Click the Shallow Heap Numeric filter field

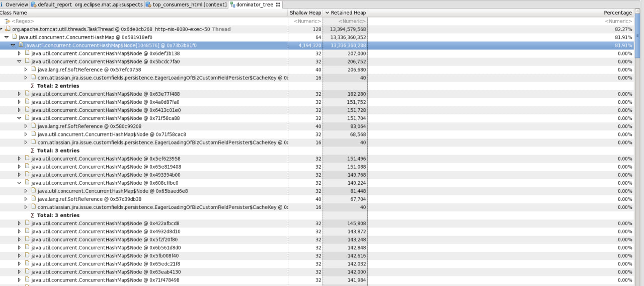pyautogui.click(x=305, y=21)
